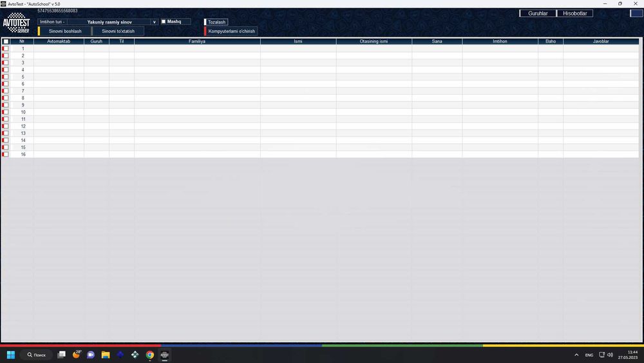Open the Task View icon in taskbar
Image resolution: width=644 pixels, height=363 pixels.
pos(62,355)
